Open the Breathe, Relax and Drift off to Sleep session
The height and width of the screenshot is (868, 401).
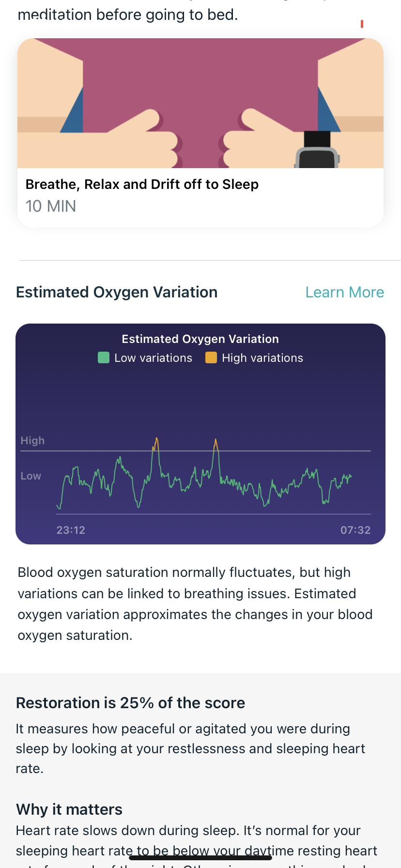coord(142,185)
